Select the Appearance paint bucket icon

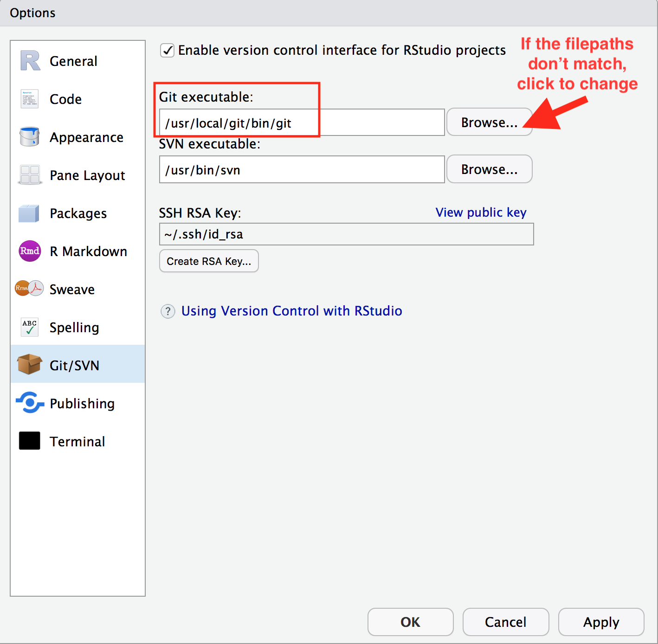pyautogui.click(x=30, y=137)
